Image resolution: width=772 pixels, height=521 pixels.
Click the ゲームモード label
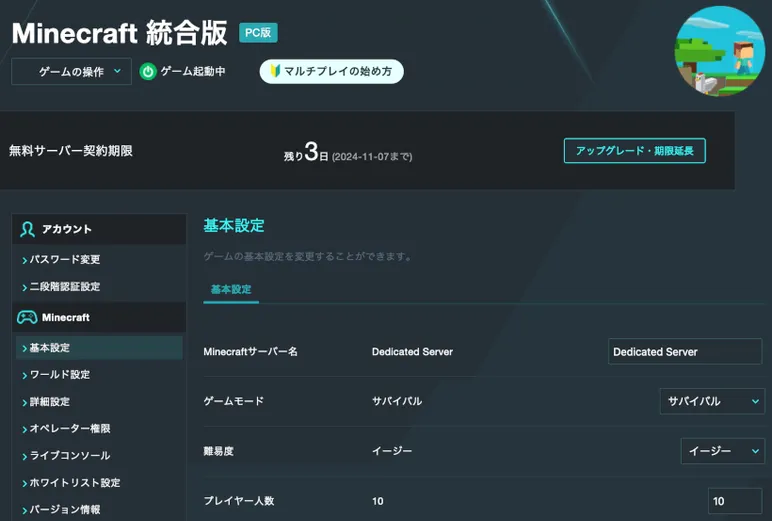click(x=234, y=401)
